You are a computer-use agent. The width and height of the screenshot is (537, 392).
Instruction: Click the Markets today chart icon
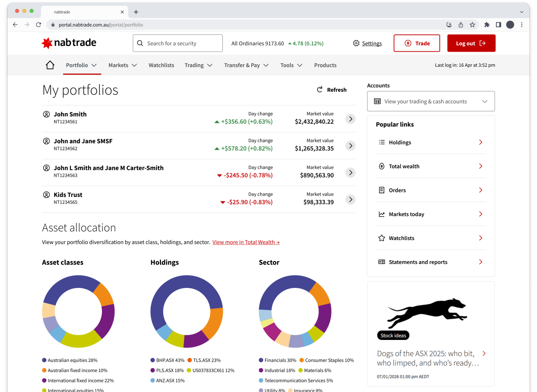[x=382, y=214]
